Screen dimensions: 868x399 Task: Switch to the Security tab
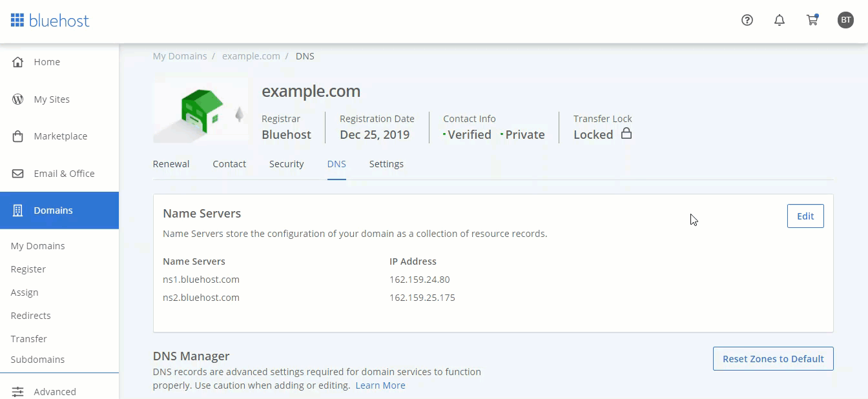point(286,163)
